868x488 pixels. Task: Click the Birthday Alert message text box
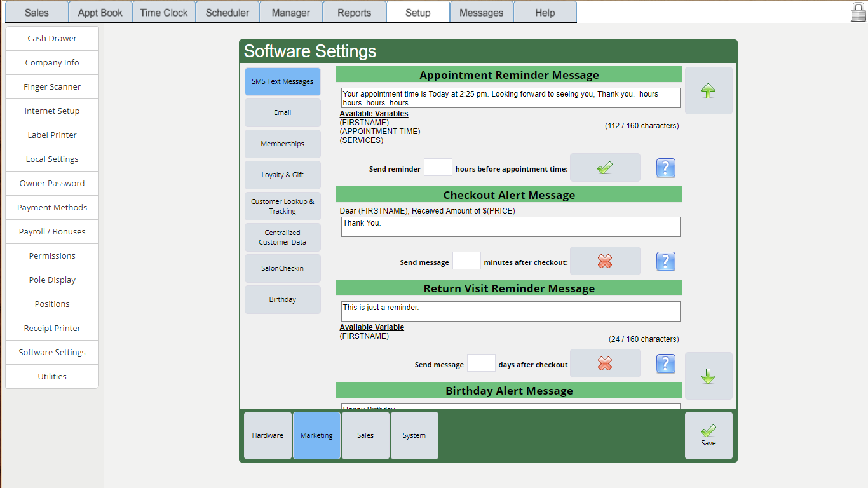pyautogui.click(x=510, y=407)
